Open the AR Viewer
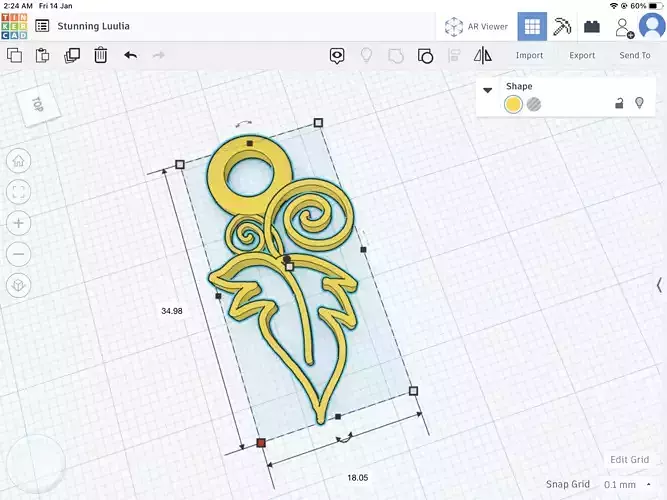The height and width of the screenshot is (500, 667). point(476,26)
